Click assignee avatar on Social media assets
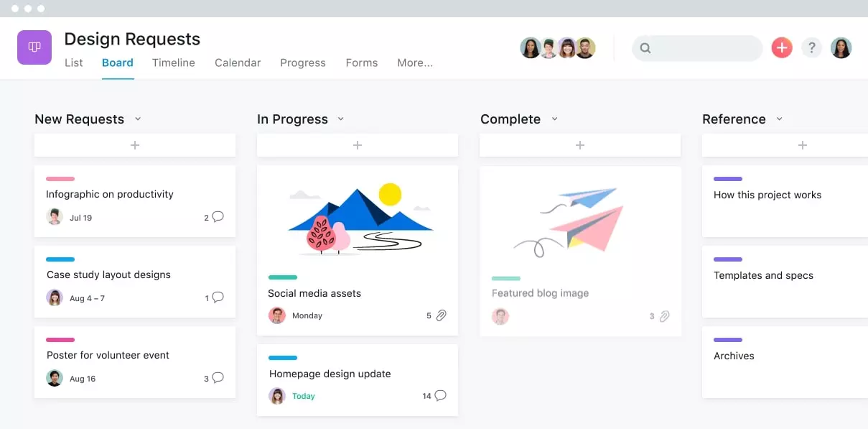868x429 pixels. pyautogui.click(x=277, y=315)
